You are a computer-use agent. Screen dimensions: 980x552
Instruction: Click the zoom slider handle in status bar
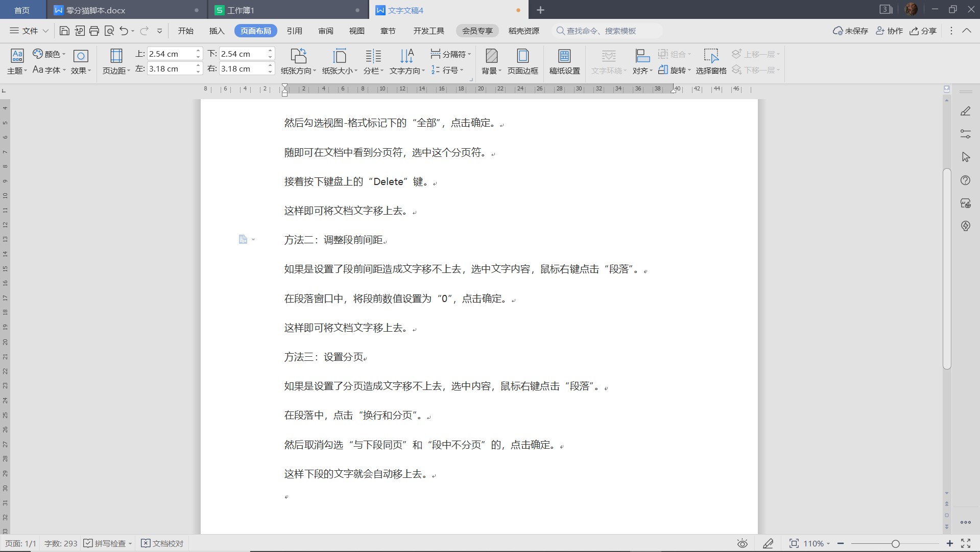[895, 543]
